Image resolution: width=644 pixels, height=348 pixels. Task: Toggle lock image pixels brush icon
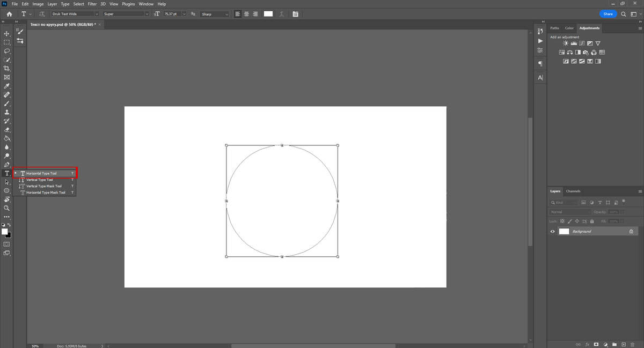(x=569, y=221)
